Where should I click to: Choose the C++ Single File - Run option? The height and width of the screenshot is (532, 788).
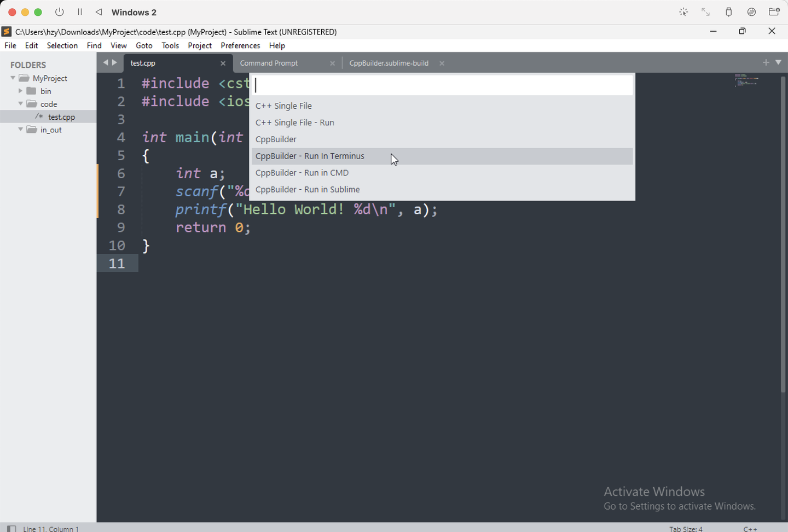click(294, 122)
